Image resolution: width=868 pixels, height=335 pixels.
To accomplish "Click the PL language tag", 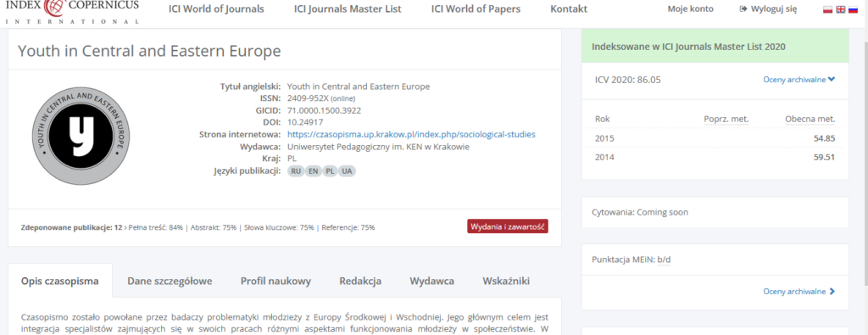I will pos(330,171).
